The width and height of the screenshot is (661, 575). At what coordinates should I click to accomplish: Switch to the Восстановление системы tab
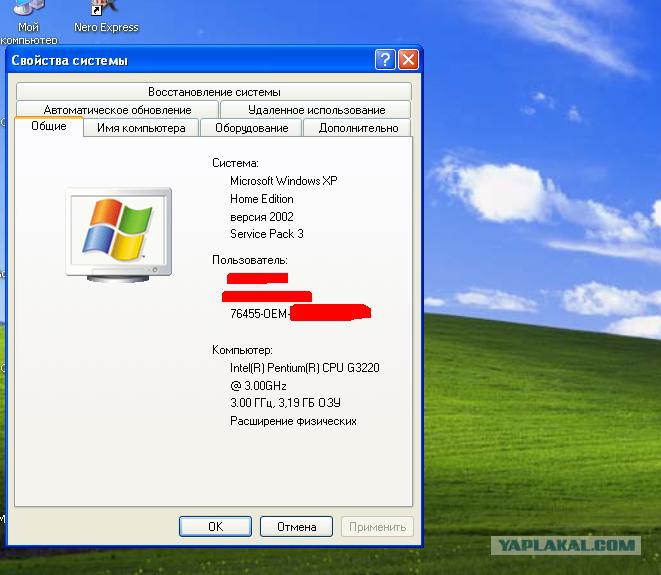point(214,91)
